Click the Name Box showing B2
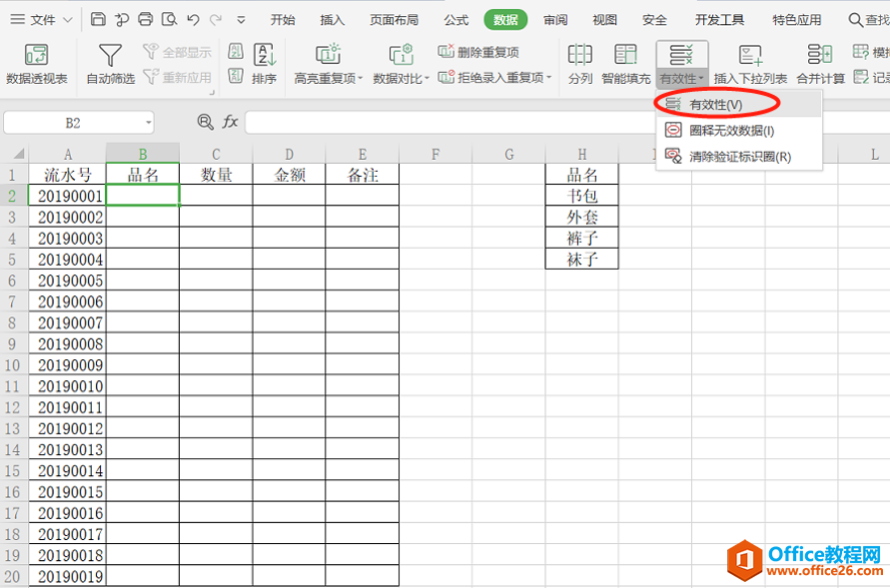The height and width of the screenshot is (588, 890). click(x=73, y=123)
